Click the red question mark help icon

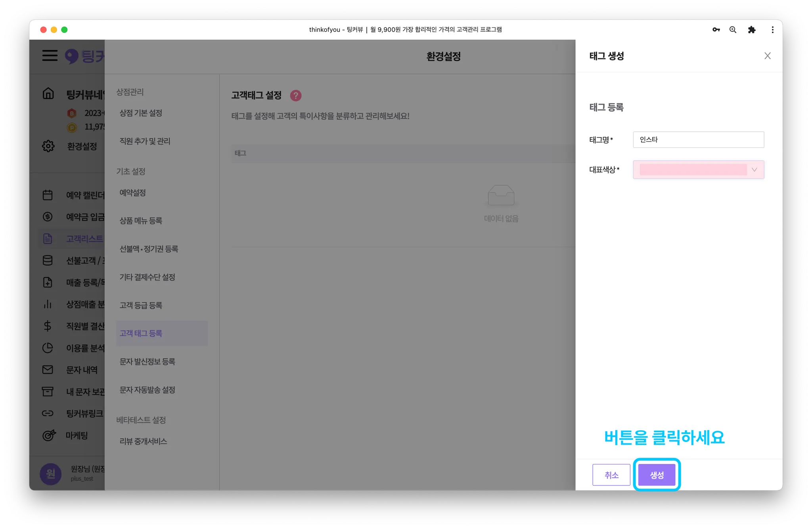coord(296,95)
